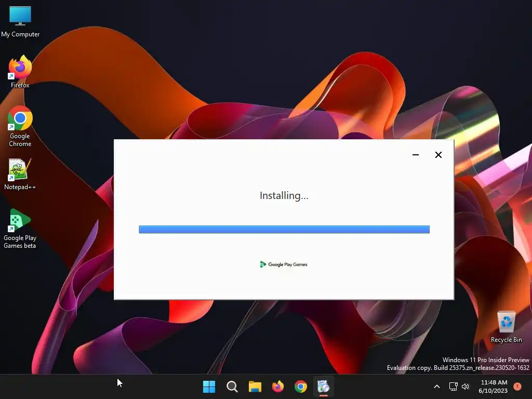Select the Notepad++ desktop shortcut
Viewport: 532px width, 399px height.
[x=20, y=174]
